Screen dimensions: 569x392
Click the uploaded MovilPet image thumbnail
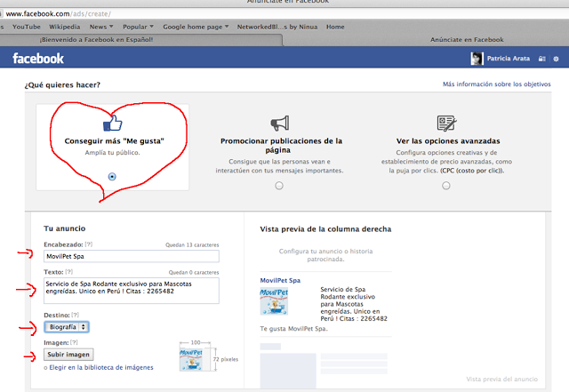191,360
